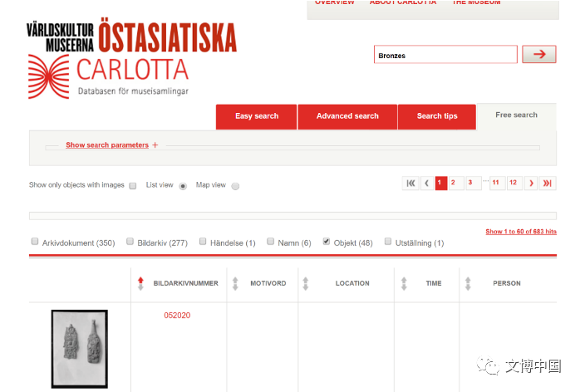Jump to the first results page

410,183
